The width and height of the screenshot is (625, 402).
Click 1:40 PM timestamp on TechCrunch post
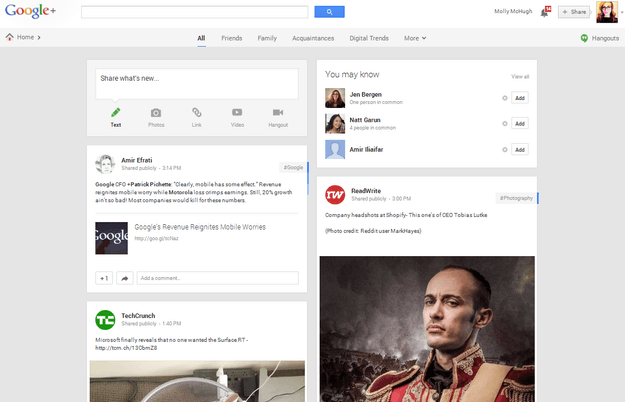pyautogui.click(x=171, y=324)
